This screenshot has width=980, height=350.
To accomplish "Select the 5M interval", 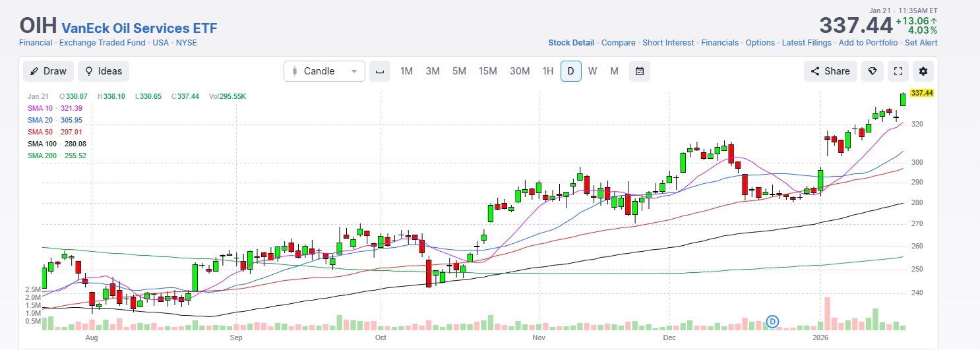I will [459, 71].
